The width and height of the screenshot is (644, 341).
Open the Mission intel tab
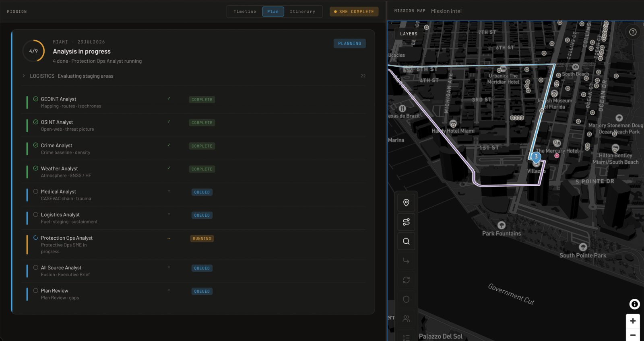click(x=446, y=11)
